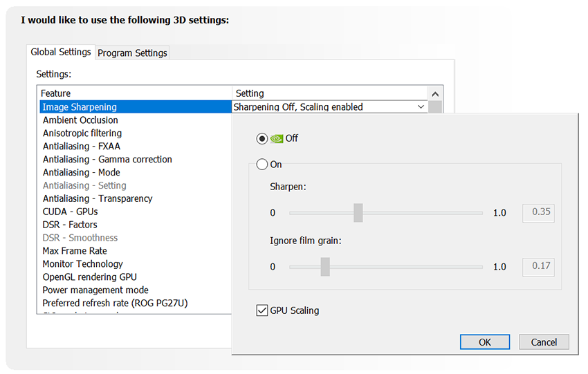Image resolution: width=588 pixels, height=374 pixels.
Task: Click the settings list scroll up arrow
Action: [435, 93]
